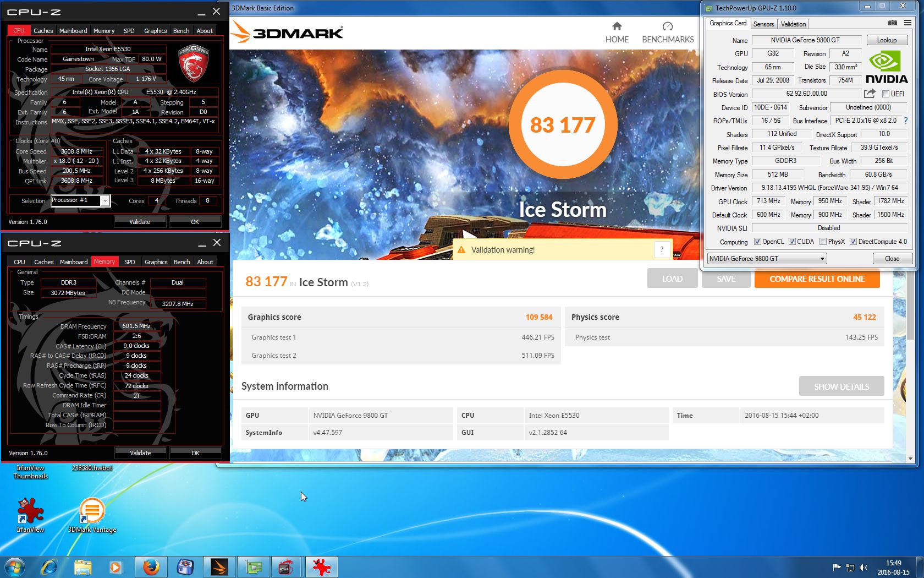
Task: Open Graphics tab in bottom CPU-Z window
Action: point(156,262)
